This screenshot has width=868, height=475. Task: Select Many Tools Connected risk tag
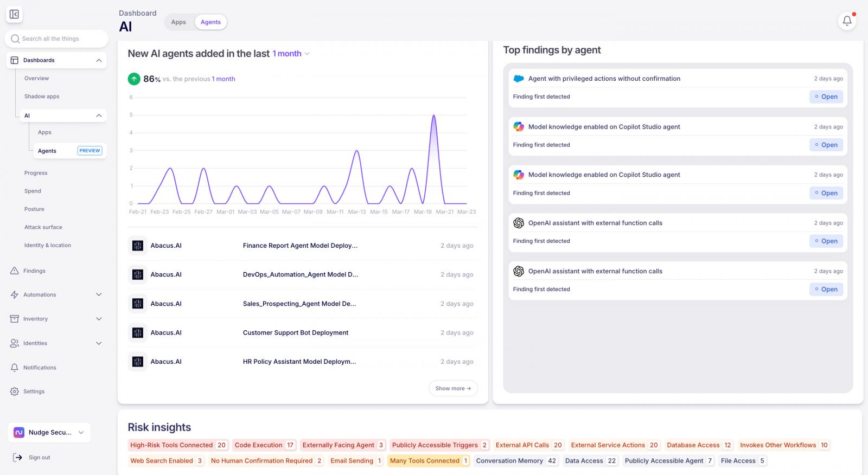coord(429,461)
